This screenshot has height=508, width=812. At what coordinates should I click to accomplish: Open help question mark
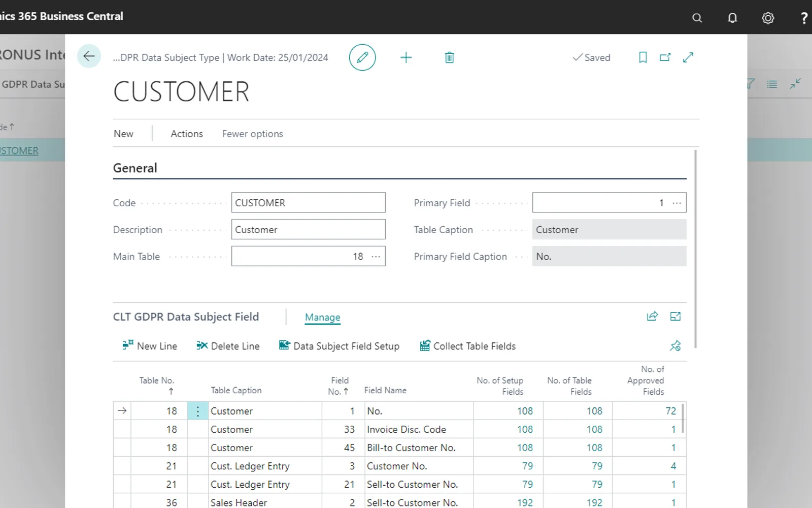click(804, 18)
